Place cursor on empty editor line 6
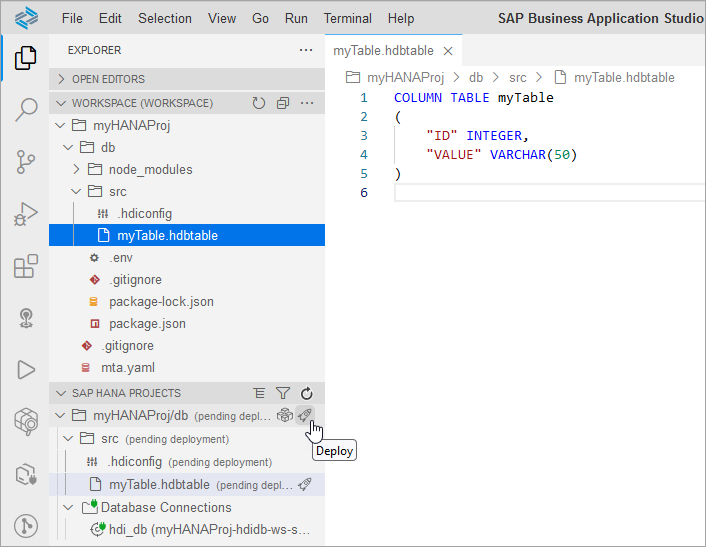 [549, 193]
